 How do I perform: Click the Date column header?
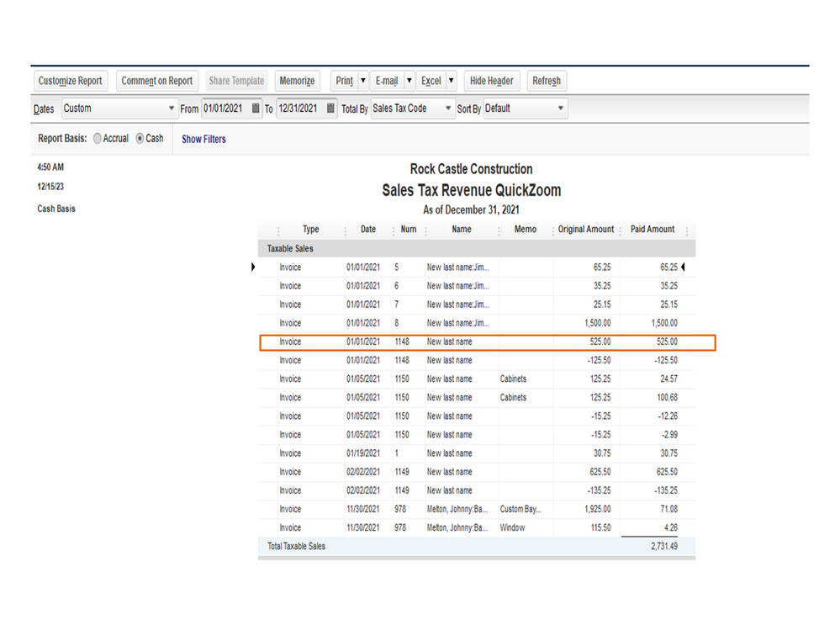tap(368, 230)
